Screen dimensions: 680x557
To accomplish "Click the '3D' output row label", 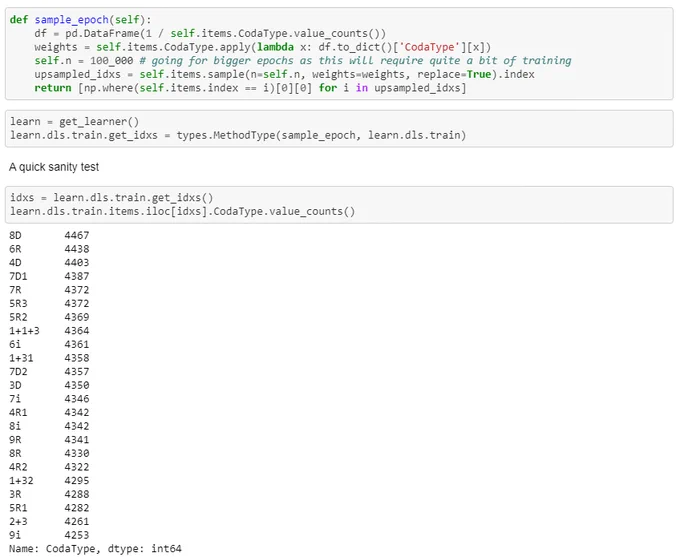I will (15, 385).
